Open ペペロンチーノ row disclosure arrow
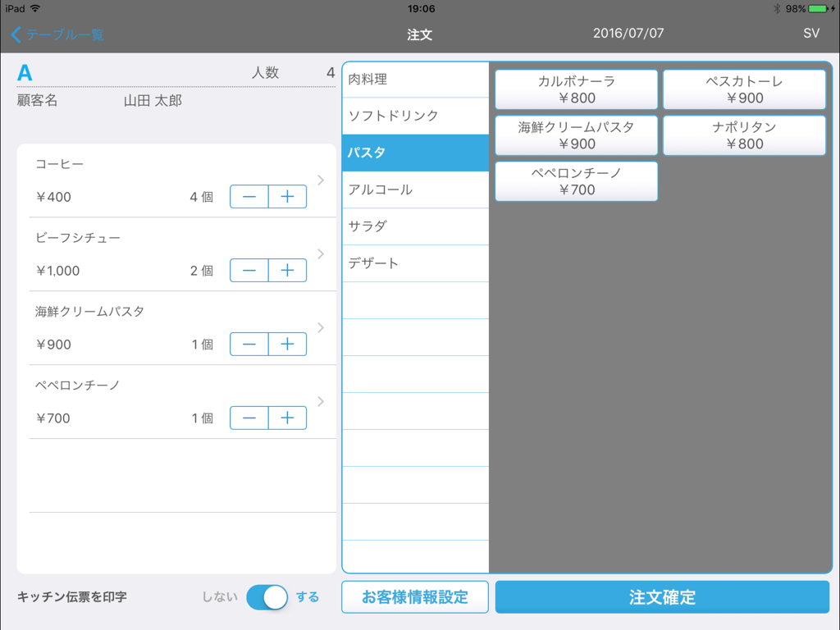Viewport: 840px width, 630px height. pyautogui.click(x=321, y=402)
